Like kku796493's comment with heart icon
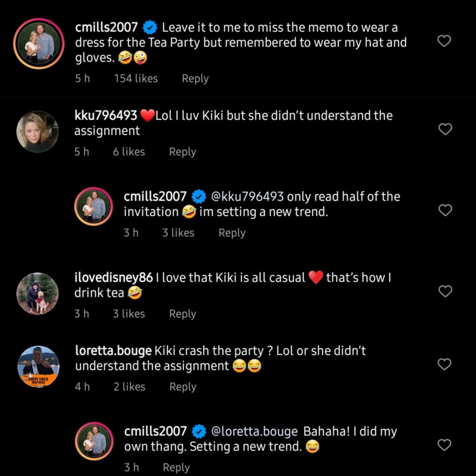The height and width of the screenshot is (476, 476). pos(445,129)
